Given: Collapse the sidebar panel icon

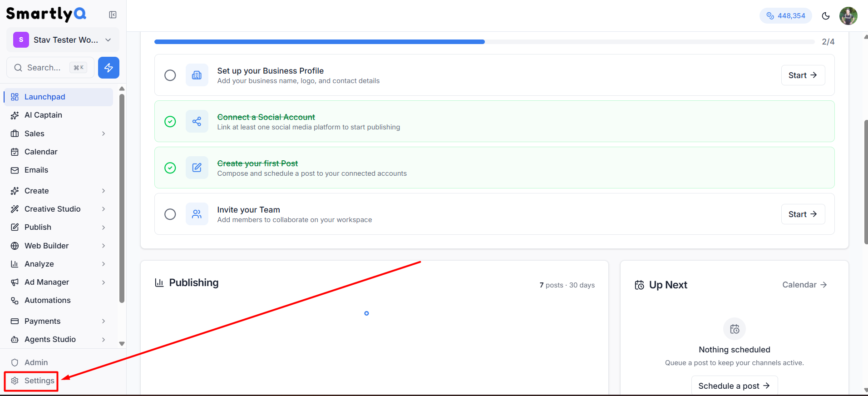Looking at the screenshot, I should click(113, 15).
